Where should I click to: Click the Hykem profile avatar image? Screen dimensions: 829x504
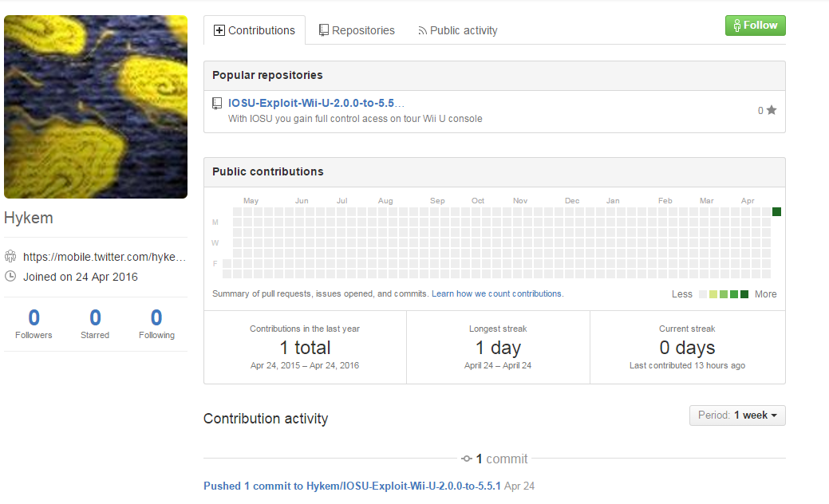[x=96, y=107]
